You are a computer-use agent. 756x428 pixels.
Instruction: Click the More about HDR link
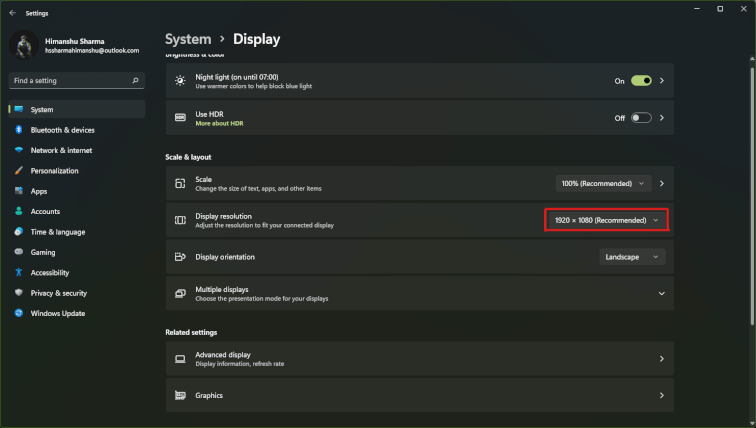[x=219, y=123]
